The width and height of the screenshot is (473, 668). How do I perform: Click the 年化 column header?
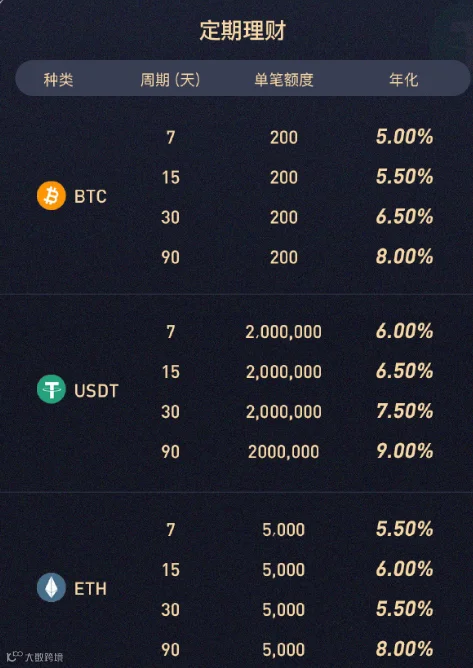(x=404, y=80)
